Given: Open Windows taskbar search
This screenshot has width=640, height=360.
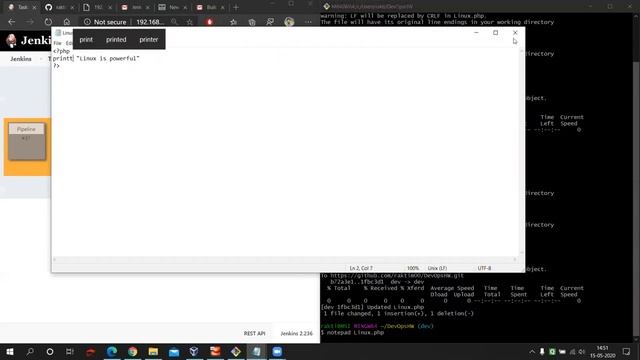Looking at the screenshot, I should pyautogui.click(x=30, y=351).
